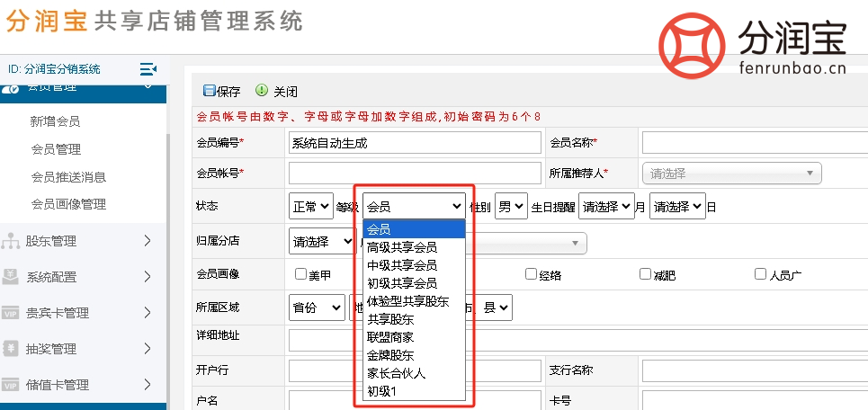Open the 所属推荐人 请选择 combo box
Viewport: 868px width, 410px height.
[x=732, y=174]
